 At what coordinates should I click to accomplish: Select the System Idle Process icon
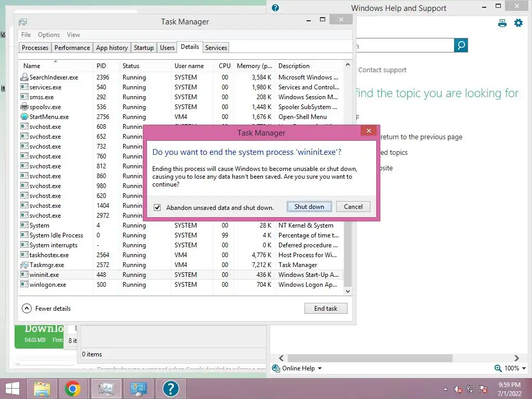pyautogui.click(x=24, y=235)
